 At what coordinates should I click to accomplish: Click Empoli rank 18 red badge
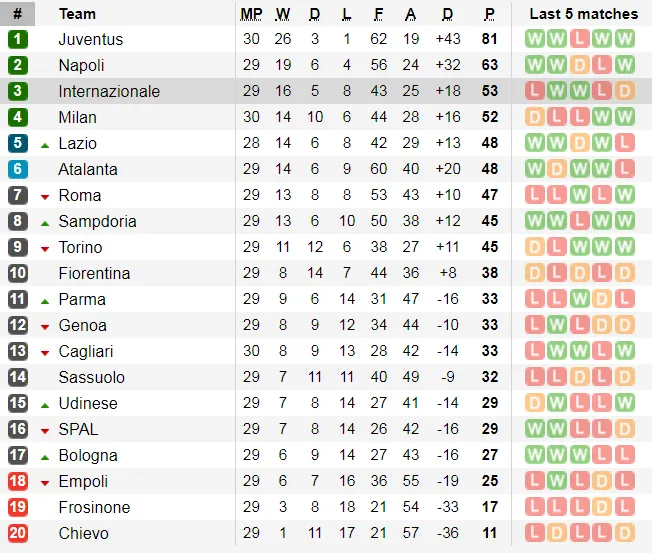18,481
